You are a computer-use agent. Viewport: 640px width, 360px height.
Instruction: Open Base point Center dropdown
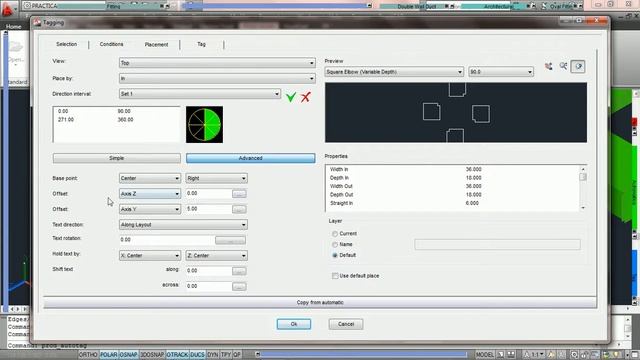[x=149, y=178]
